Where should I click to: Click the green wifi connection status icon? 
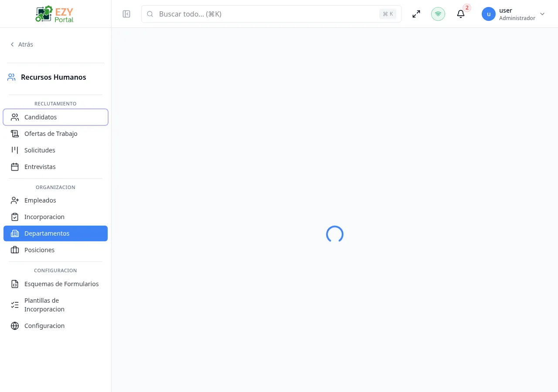tap(438, 14)
